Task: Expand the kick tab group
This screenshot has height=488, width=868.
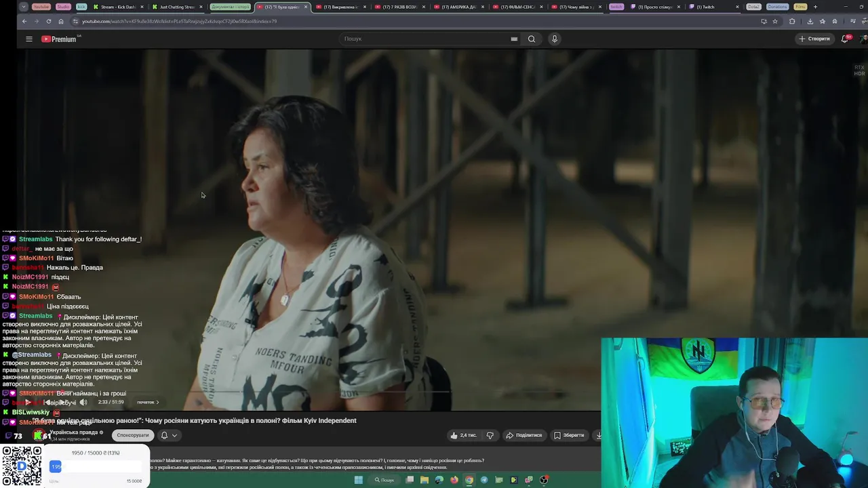Action: [81, 7]
